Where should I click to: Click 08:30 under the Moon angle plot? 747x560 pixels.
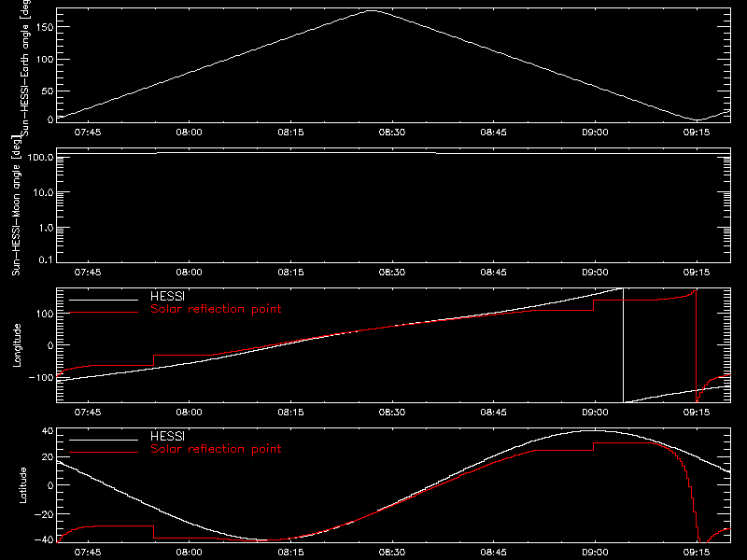click(392, 273)
